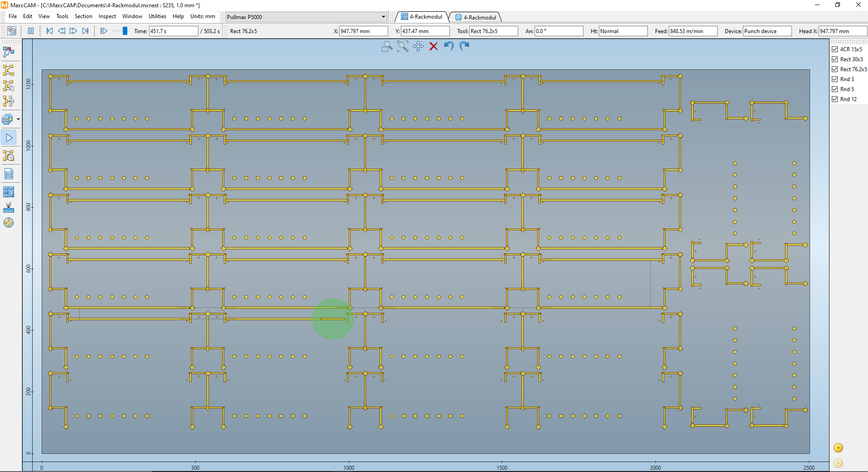
Task: Click the punch tool icon in sidebar
Action: [9, 207]
